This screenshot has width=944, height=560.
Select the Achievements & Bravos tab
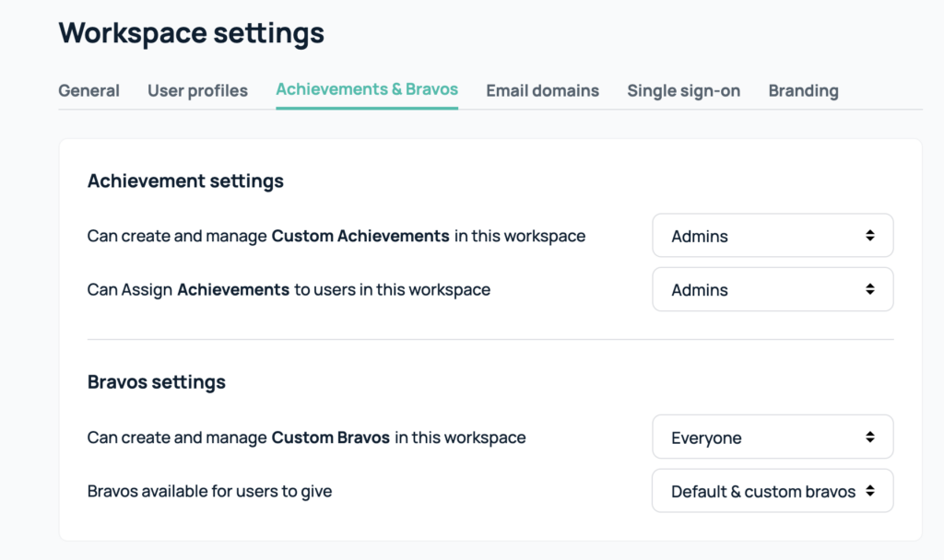pyautogui.click(x=367, y=89)
